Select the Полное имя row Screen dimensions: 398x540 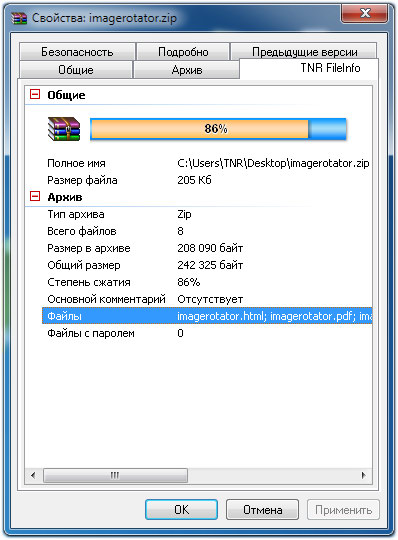coord(207,163)
